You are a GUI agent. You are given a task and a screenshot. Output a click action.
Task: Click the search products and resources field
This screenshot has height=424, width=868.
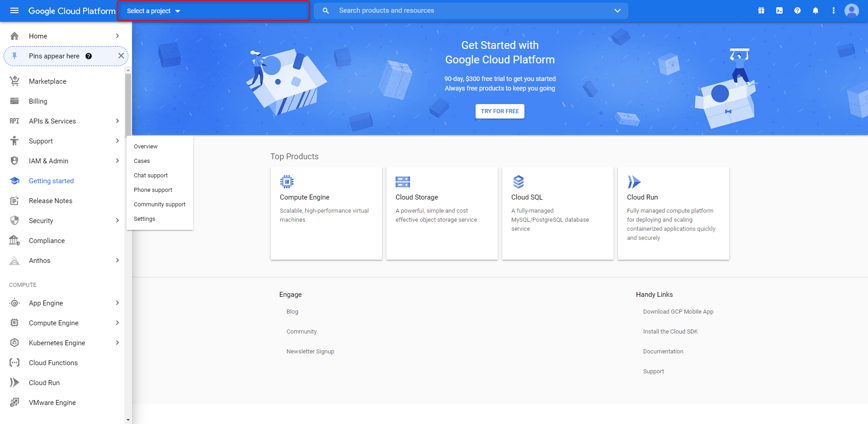471,10
